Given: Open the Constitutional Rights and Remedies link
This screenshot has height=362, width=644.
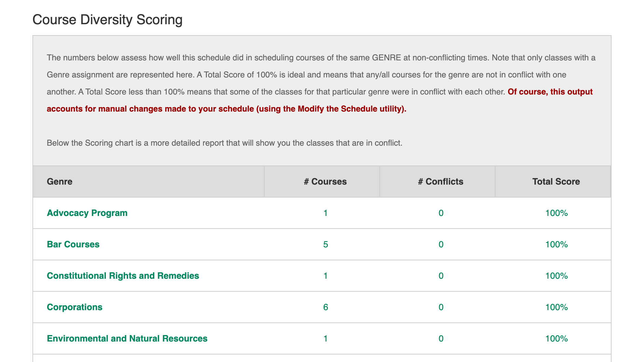Looking at the screenshot, I should click(123, 276).
